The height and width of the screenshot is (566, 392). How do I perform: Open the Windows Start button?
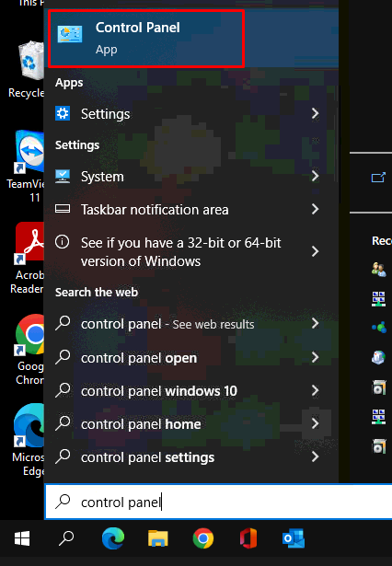[x=22, y=538]
